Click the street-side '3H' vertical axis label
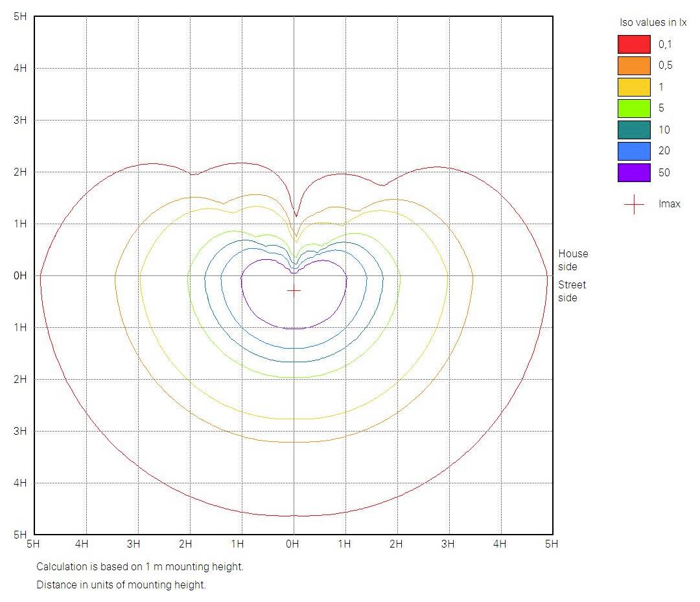Viewport: 700px width, 602px height. (x=20, y=431)
